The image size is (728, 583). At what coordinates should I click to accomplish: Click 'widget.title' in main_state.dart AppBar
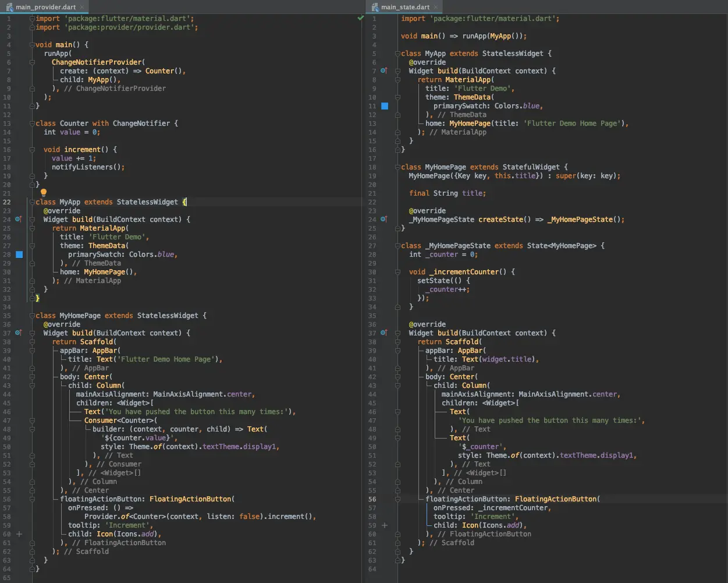508,359
